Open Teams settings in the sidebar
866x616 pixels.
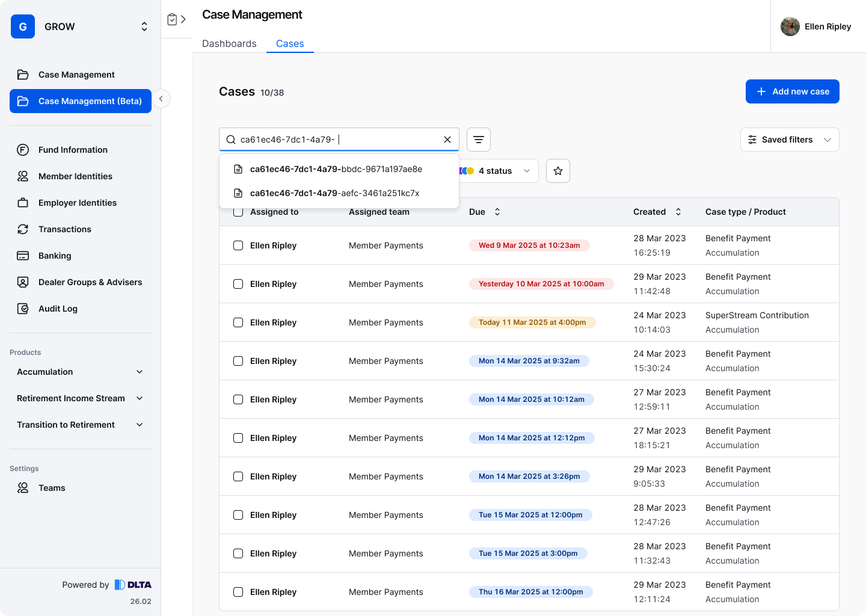pos(52,488)
